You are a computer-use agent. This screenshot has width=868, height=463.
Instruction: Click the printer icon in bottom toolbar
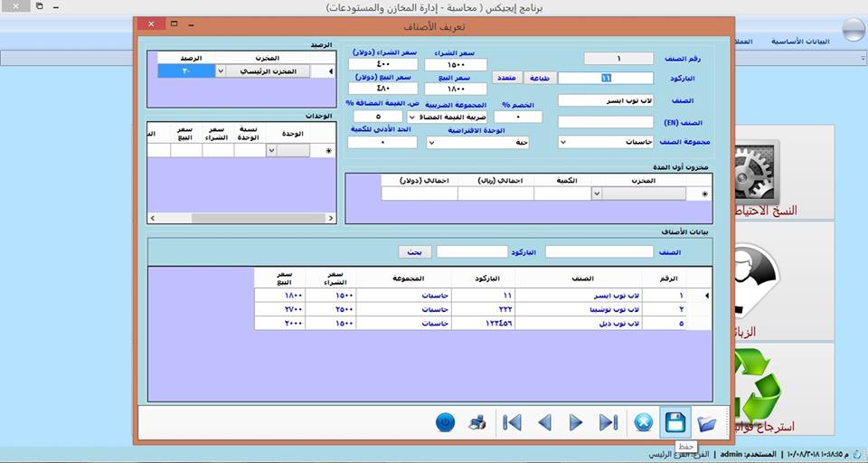[x=477, y=423]
